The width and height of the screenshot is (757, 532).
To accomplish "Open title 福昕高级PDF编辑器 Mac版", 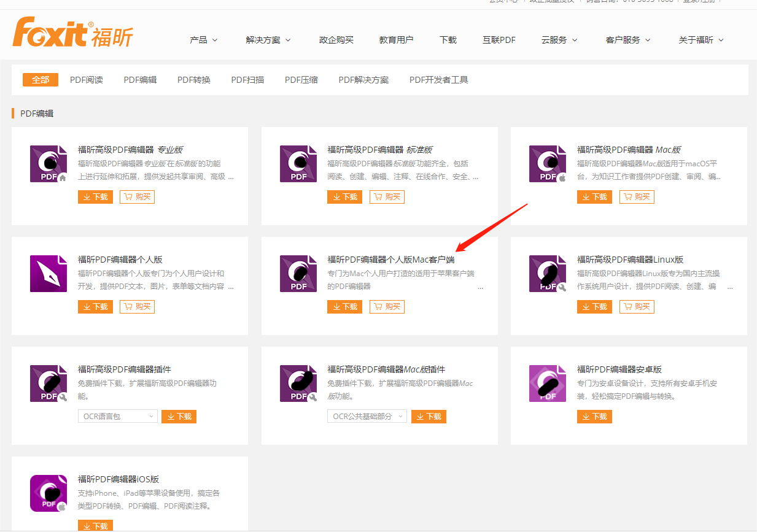I will 629,150.
